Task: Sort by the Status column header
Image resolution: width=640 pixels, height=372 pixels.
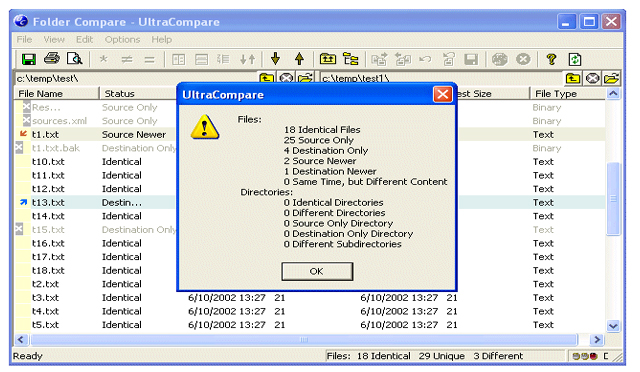Action: (138, 94)
